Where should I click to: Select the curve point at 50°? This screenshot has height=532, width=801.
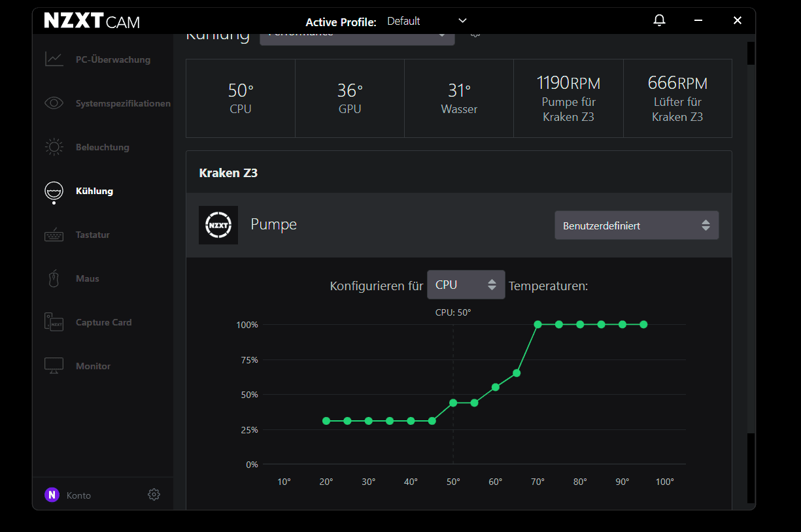(453, 403)
